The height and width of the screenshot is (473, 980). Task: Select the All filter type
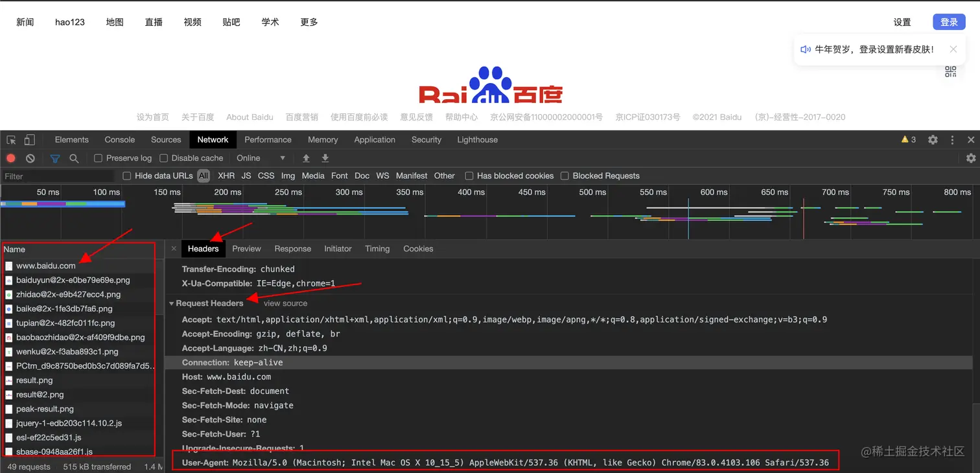[x=204, y=176]
